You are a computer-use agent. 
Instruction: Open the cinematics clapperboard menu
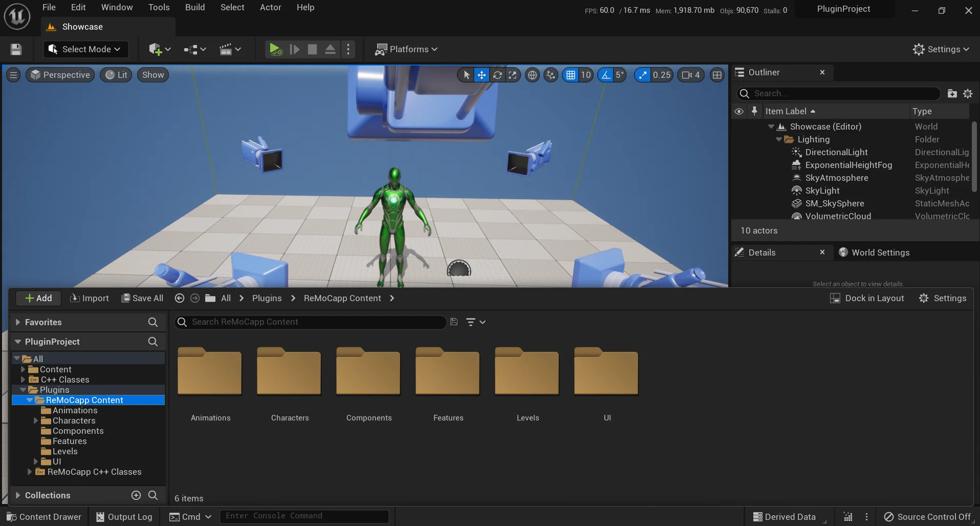230,49
